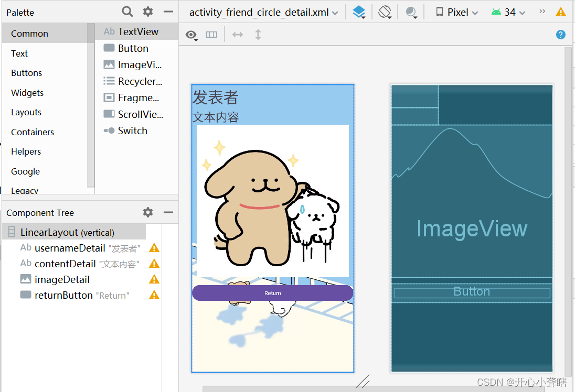Open the night mode selector

(411, 12)
